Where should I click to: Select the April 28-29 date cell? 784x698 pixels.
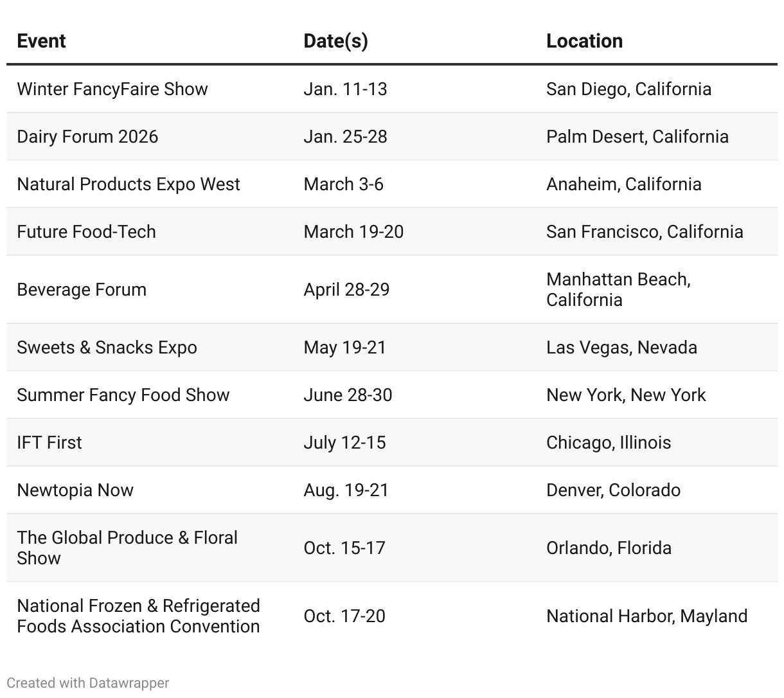346,289
